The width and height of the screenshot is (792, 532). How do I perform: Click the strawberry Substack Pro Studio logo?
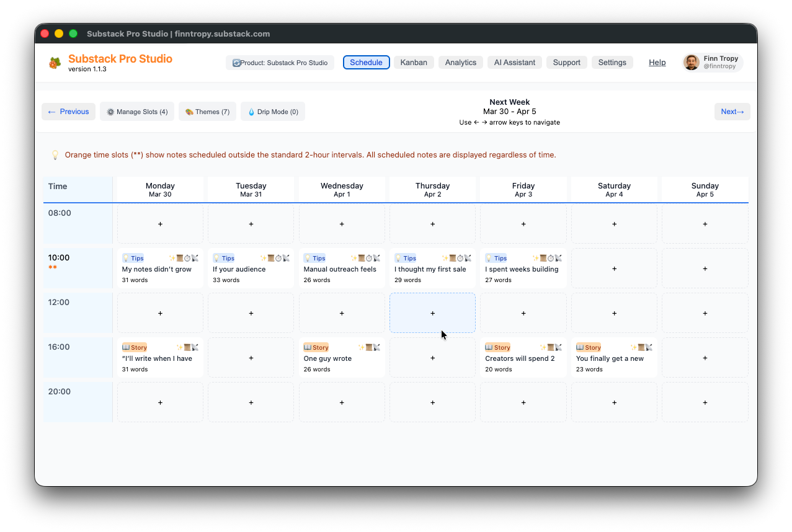click(55, 63)
